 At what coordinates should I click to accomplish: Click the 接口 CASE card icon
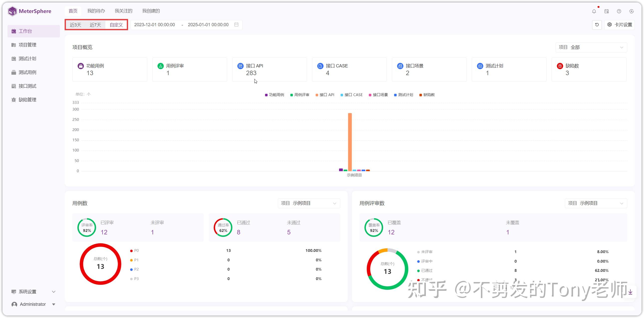pyautogui.click(x=320, y=66)
